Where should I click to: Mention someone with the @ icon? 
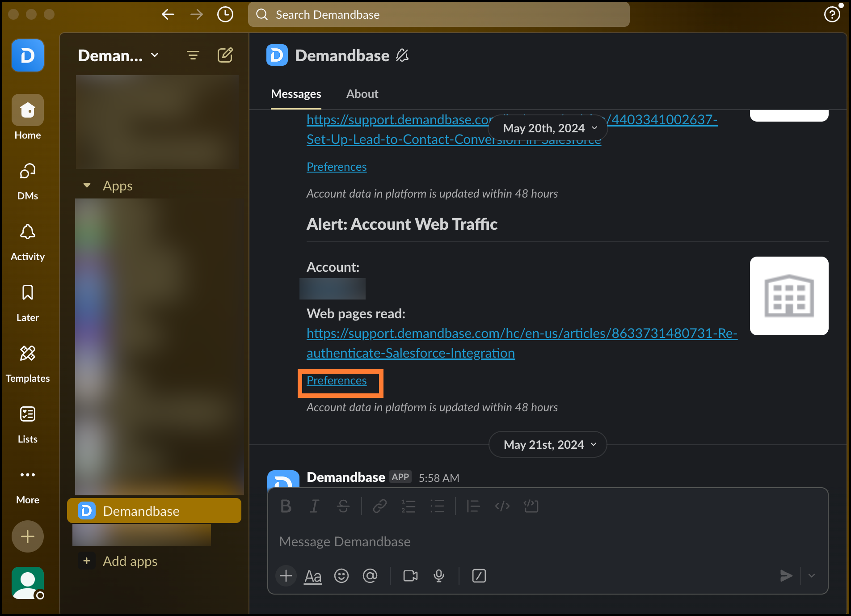coord(370,576)
